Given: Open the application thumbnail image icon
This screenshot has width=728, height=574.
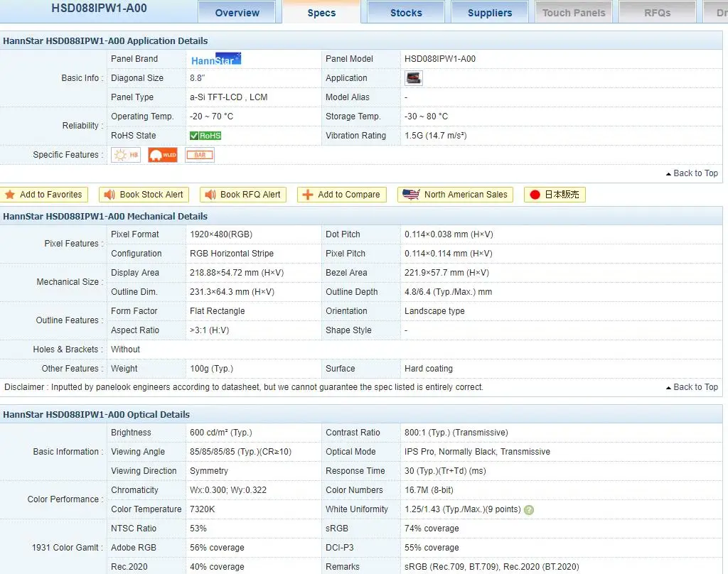Looking at the screenshot, I should tap(414, 78).
